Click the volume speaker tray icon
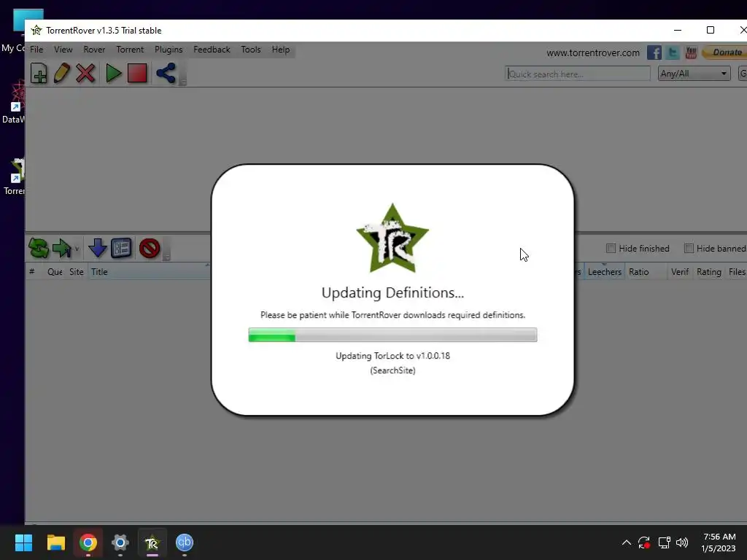Screen dimensions: 747x560 pos(682,542)
